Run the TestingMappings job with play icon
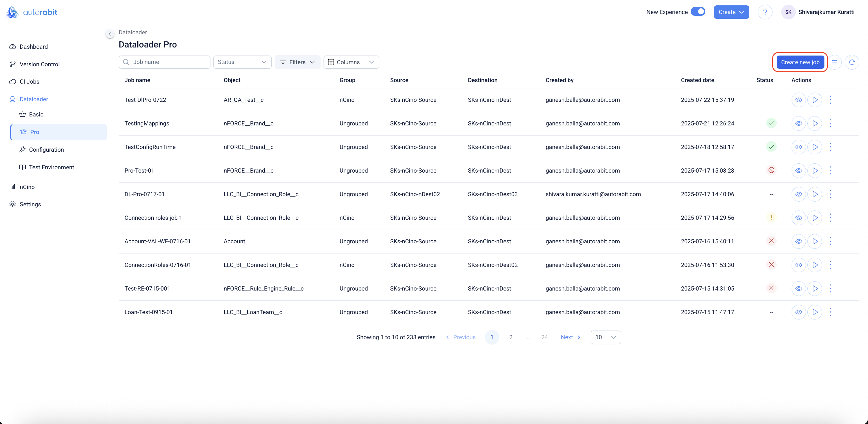This screenshot has width=868, height=424. coord(815,123)
